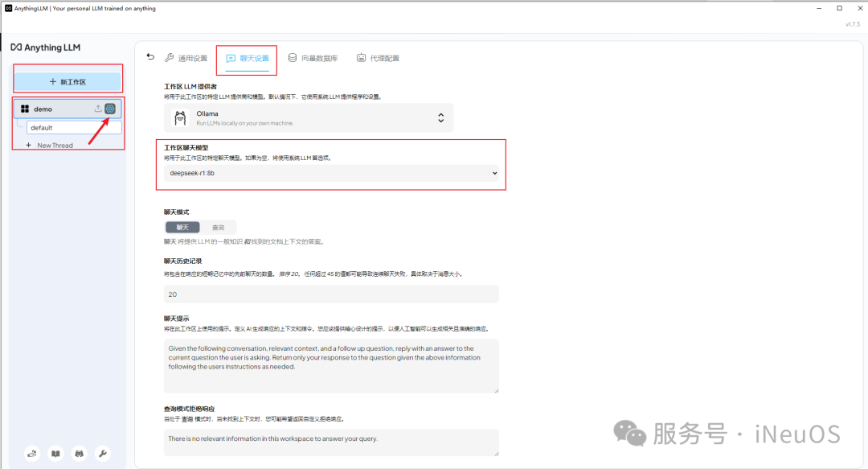Screen dimensions: 868x469
Task: Open settings wrench icon in bottom bar
Action: tap(102, 454)
